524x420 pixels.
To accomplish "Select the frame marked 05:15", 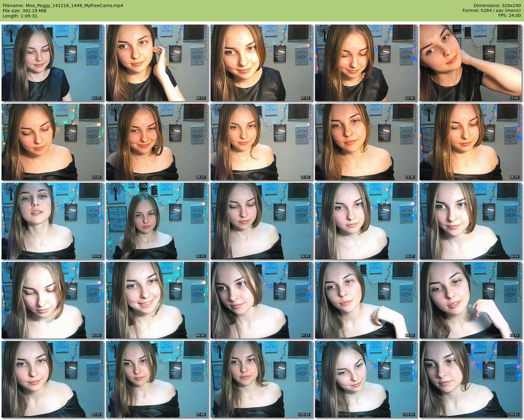I will point(157,63).
